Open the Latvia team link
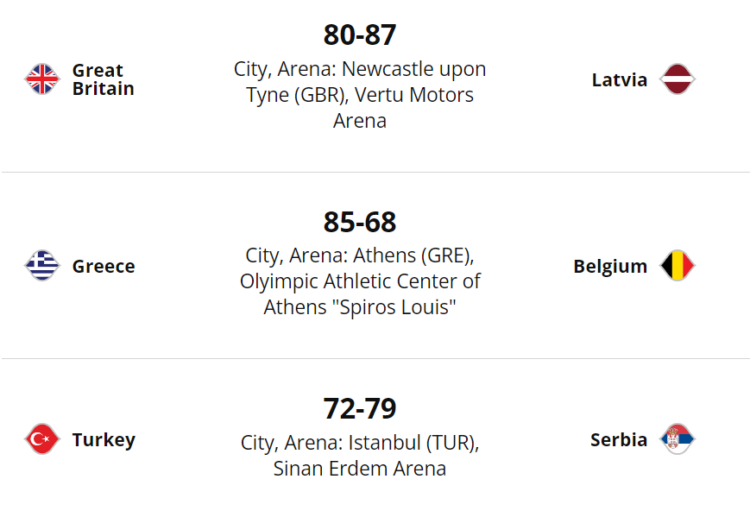 pos(619,79)
